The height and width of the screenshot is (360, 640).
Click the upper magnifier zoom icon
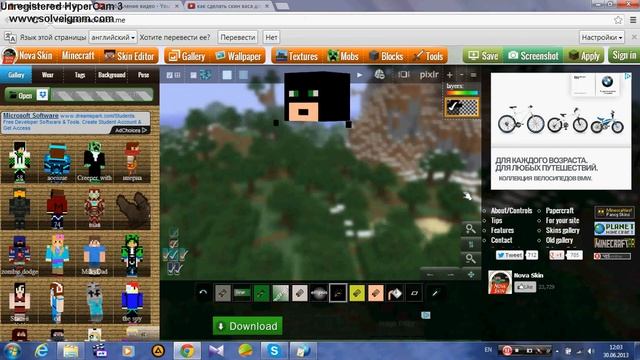point(471,229)
